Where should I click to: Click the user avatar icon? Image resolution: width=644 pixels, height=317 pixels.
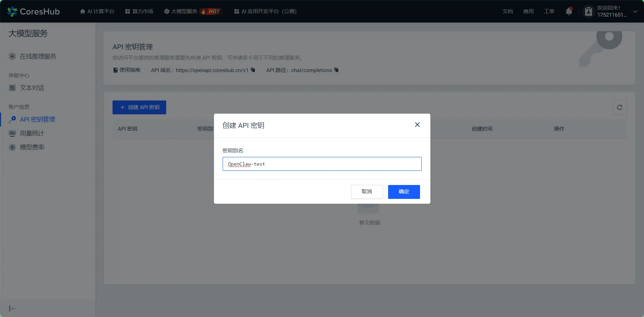coord(588,11)
